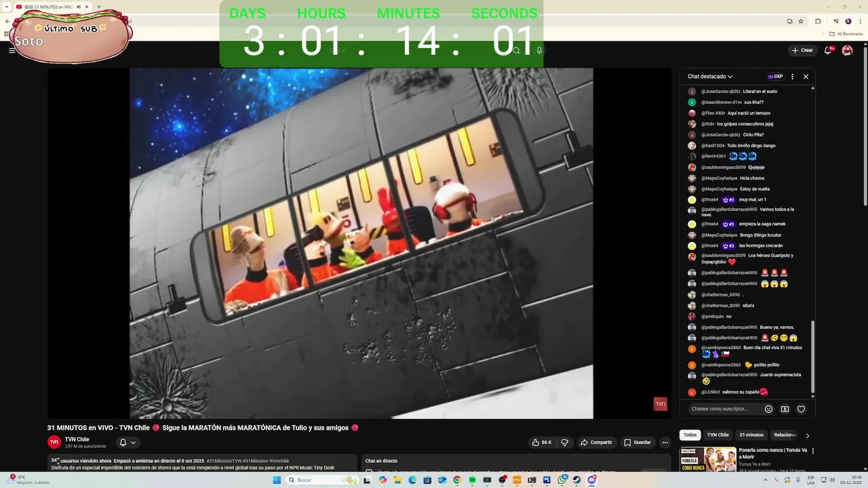Close the 31 MINUTOS en VIVO tab
868x488 pixels.
pyautogui.click(x=87, y=7)
